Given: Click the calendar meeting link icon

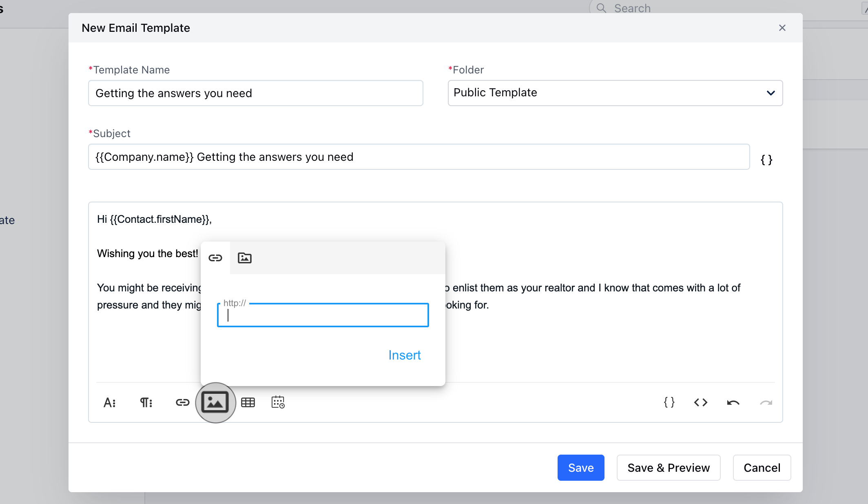Looking at the screenshot, I should pyautogui.click(x=278, y=402).
